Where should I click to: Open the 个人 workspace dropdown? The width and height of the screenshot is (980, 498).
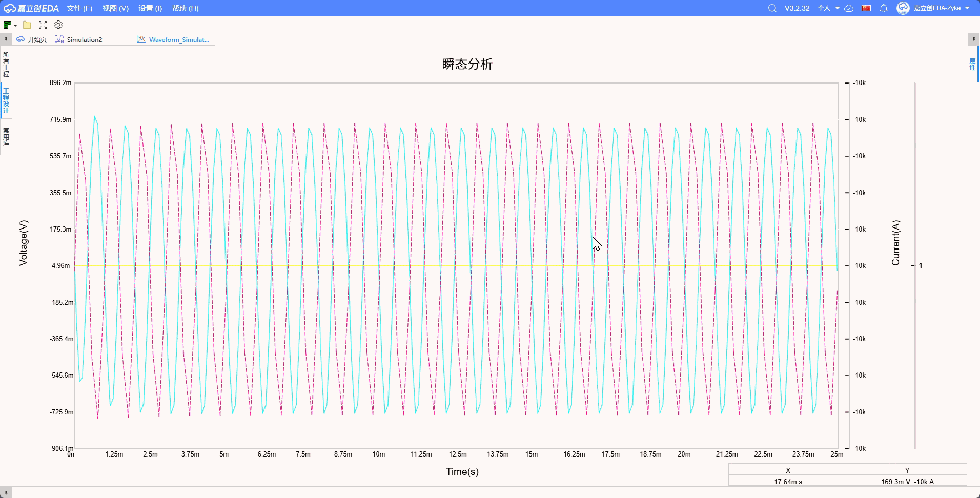(828, 8)
